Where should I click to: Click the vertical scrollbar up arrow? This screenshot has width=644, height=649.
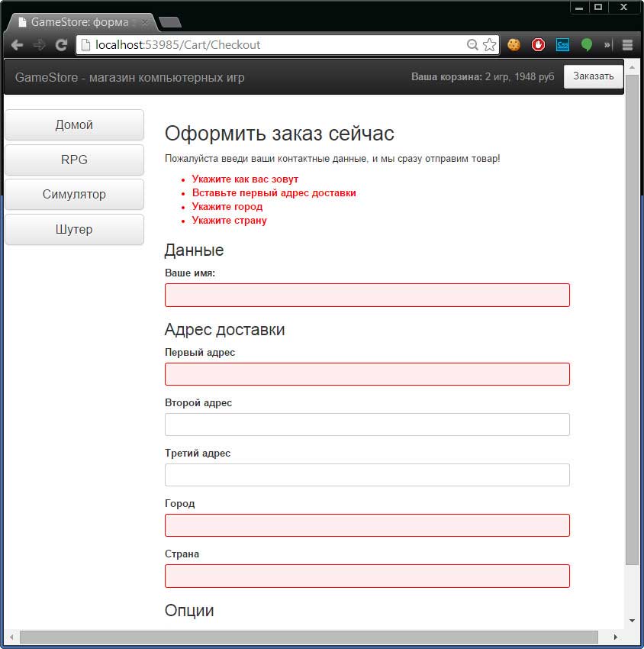[x=632, y=66]
